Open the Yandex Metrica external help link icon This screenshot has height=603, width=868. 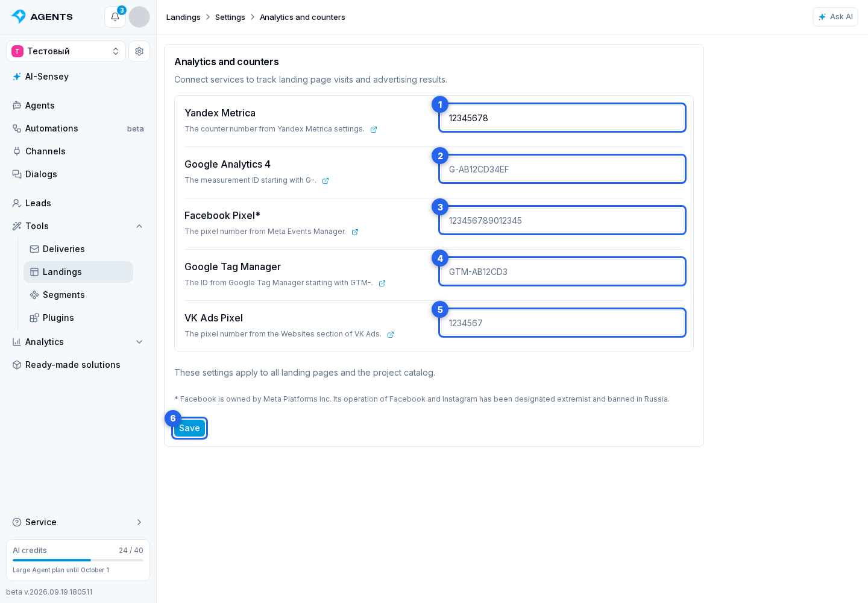tap(374, 130)
